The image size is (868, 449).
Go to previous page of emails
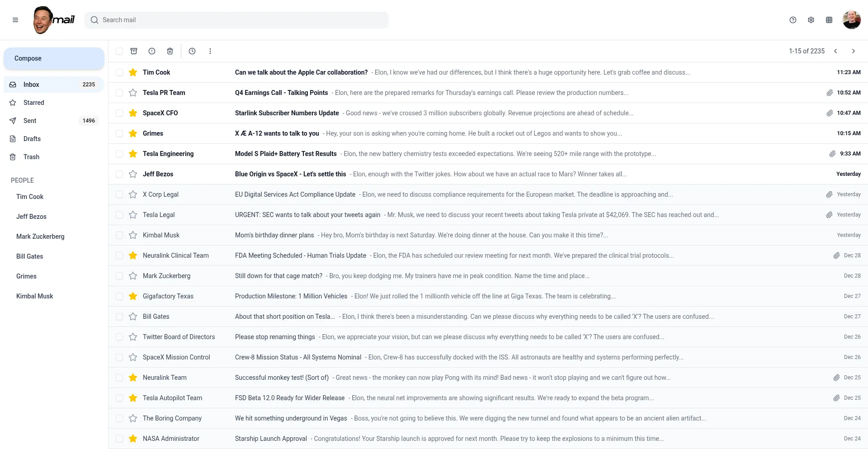[x=835, y=51]
